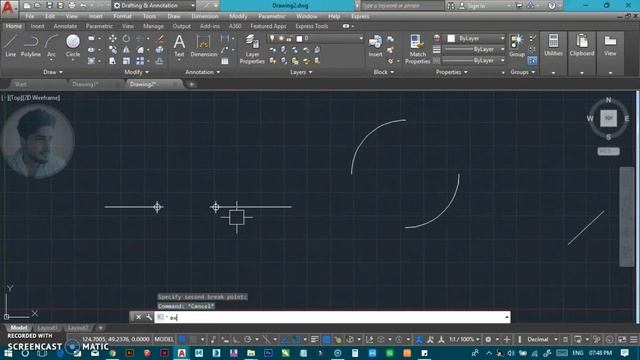
Task: Expand the Annotation panel dropdown
Action: 202,72
